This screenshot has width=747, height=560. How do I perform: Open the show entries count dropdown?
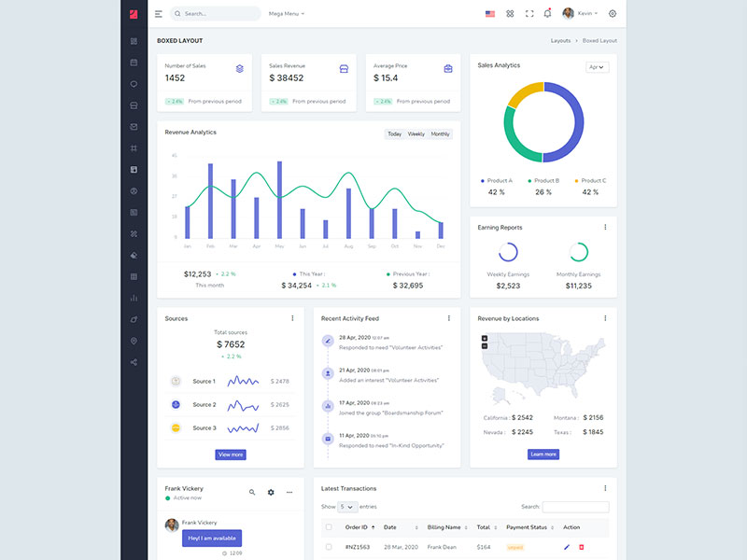tap(347, 507)
